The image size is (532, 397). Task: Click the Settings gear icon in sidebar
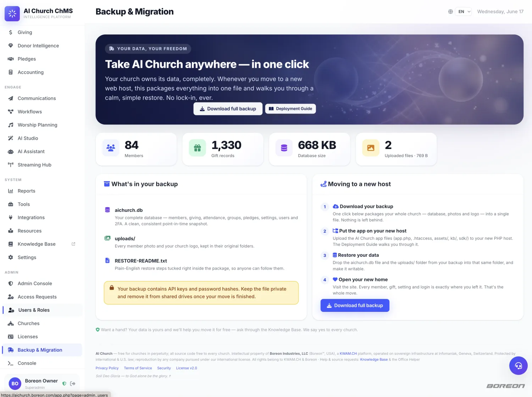click(11, 257)
